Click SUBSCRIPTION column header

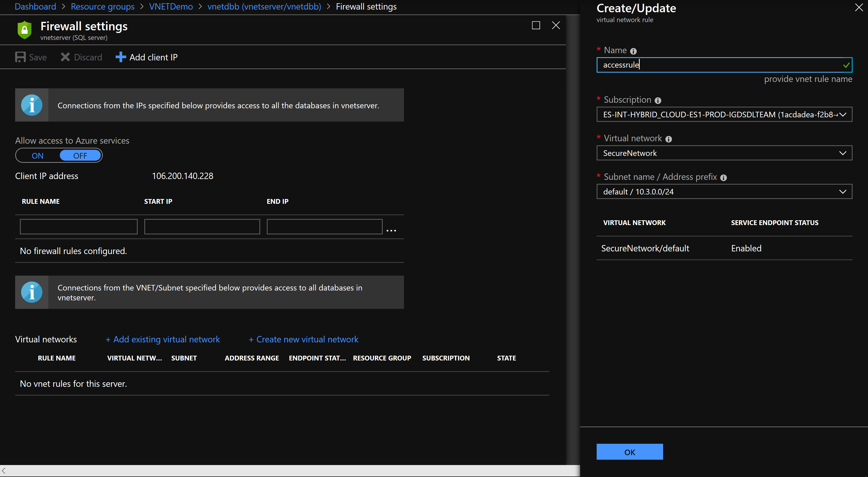click(x=446, y=358)
